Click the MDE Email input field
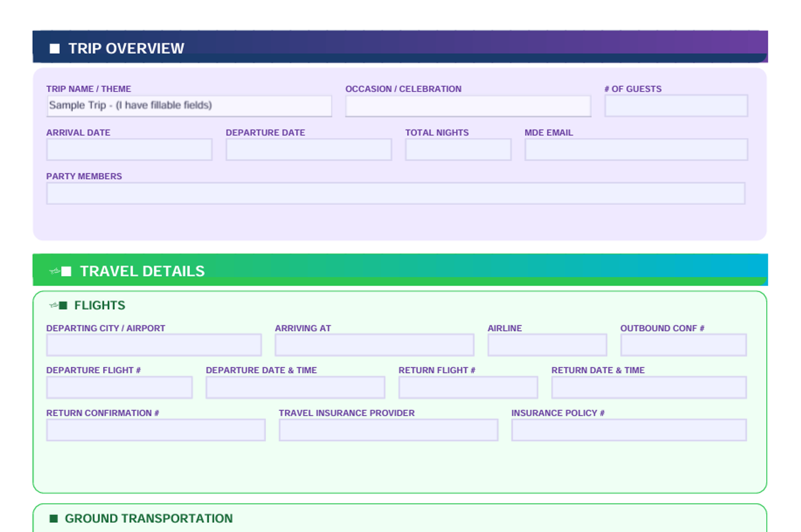The height and width of the screenshot is (532, 801). click(636, 149)
